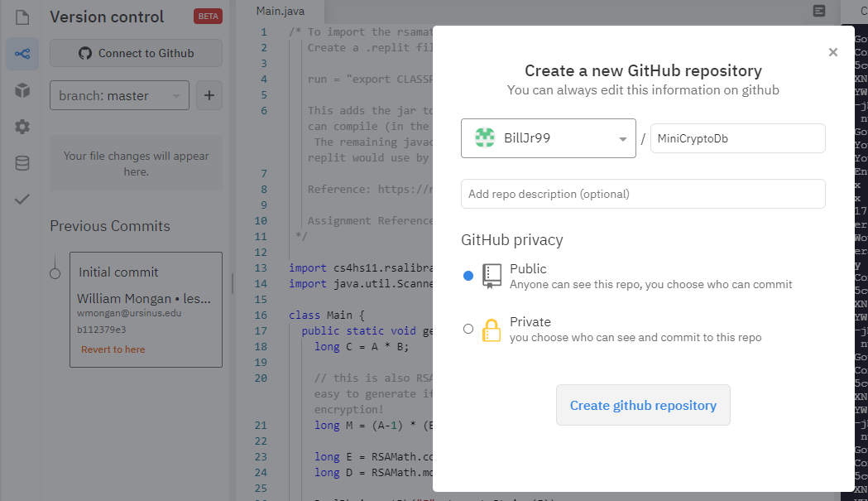The width and height of the screenshot is (868, 501).
Task: Click Create github repository button
Action: coord(643,405)
